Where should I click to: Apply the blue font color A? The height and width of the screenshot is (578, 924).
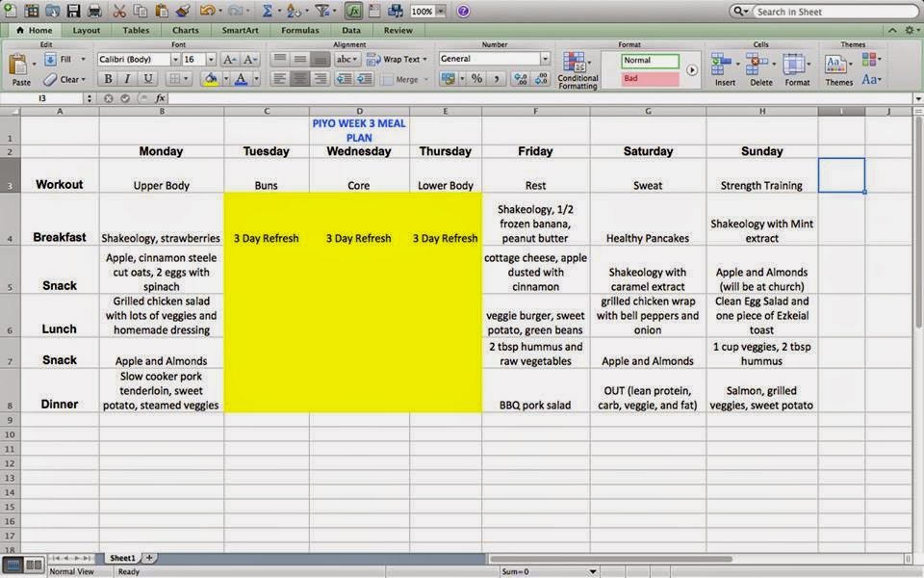(241, 78)
